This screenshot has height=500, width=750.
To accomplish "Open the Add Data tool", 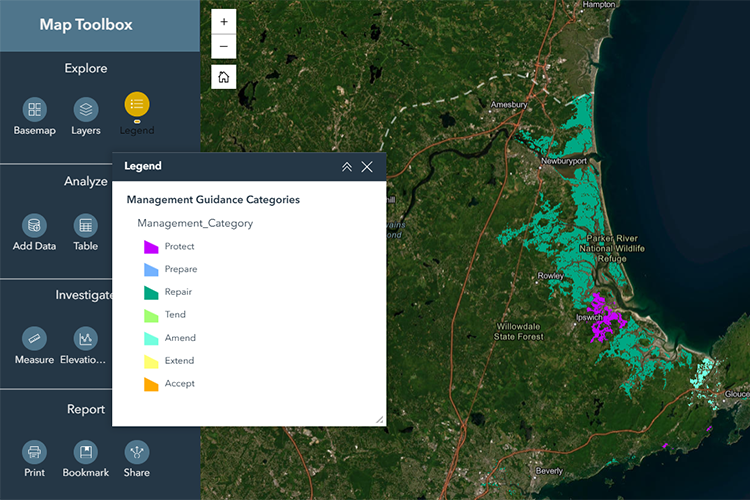I will 34,225.
